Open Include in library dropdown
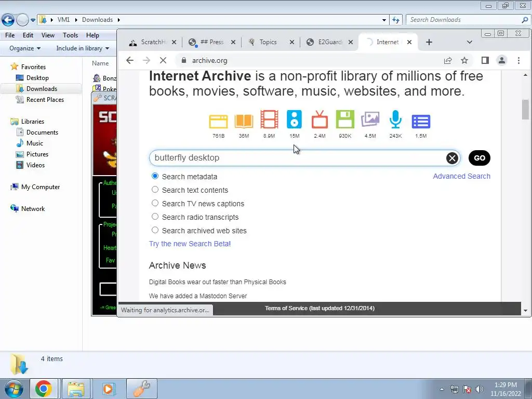This screenshot has width=532, height=399. pos(83,48)
